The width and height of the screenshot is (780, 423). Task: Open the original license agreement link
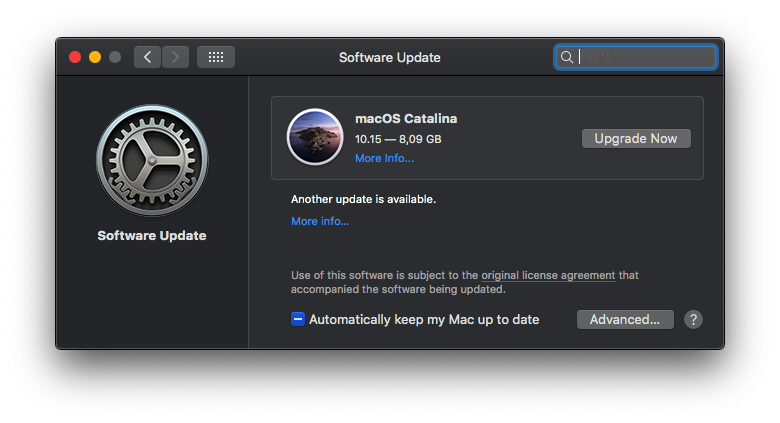pos(548,275)
